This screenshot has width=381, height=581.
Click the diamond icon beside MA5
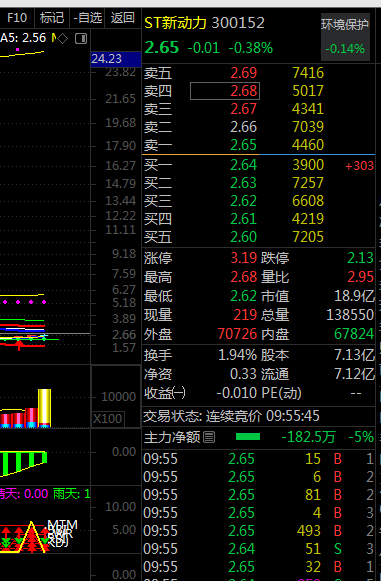coord(63,38)
